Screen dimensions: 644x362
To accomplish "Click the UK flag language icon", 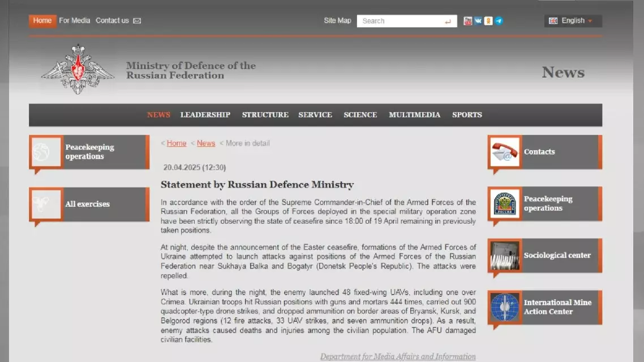I will (553, 21).
